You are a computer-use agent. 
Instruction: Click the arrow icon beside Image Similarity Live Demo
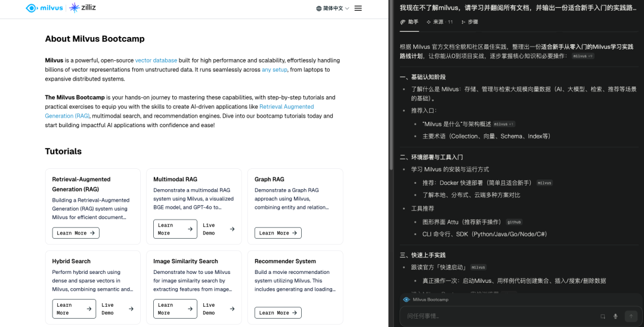coord(232,309)
